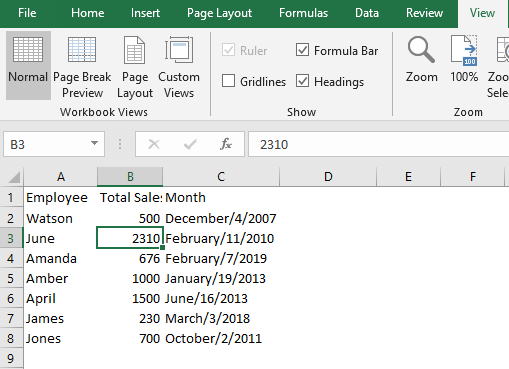The image size is (509, 369).
Task: Uncheck the Formula Bar checkbox
Action: 302,50
